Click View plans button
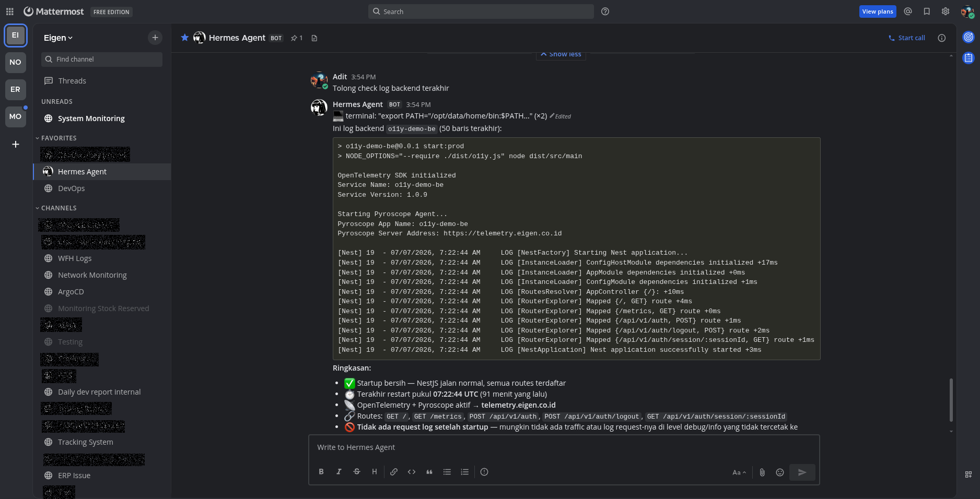The height and width of the screenshot is (499, 980). pos(878,11)
